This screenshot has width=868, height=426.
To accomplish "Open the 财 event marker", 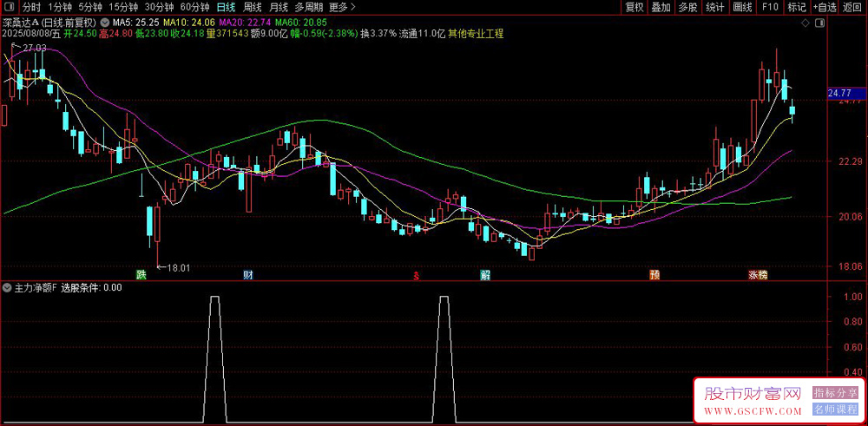I will pos(248,274).
